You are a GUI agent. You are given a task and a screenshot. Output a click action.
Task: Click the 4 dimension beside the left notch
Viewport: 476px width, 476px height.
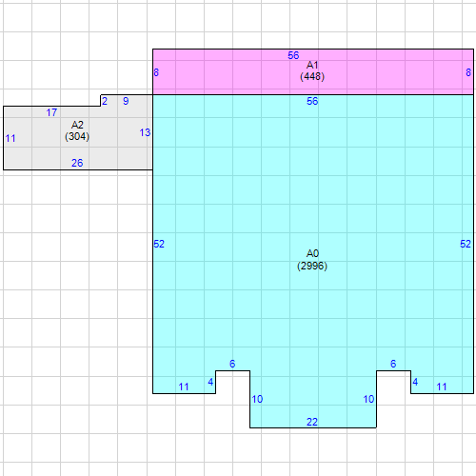coord(210,382)
